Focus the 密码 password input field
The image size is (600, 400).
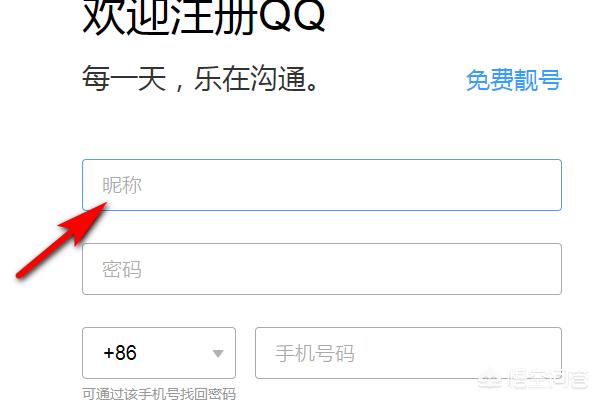pyautogui.click(x=322, y=269)
